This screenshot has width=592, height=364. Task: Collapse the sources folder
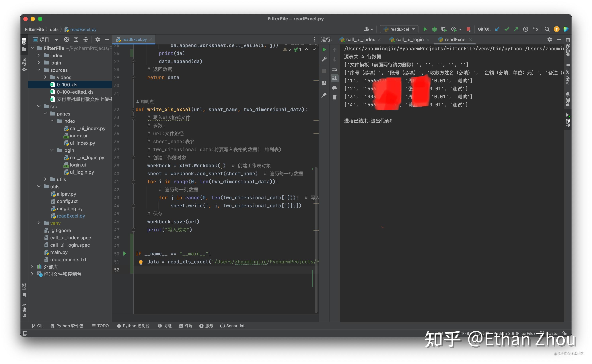[x=39, y=70]
